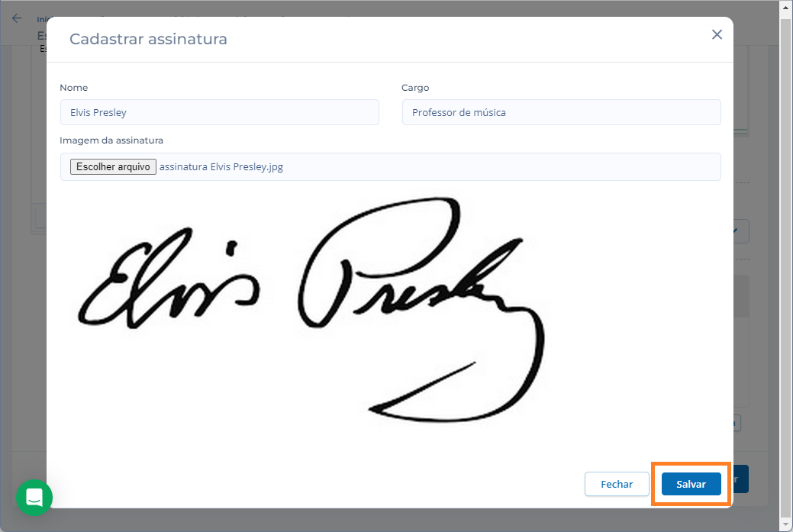Focus the Nome field containing Elvis Presley
Viewport: 793px width, 532px height.
pyautogui.click(x=220, y=112)
